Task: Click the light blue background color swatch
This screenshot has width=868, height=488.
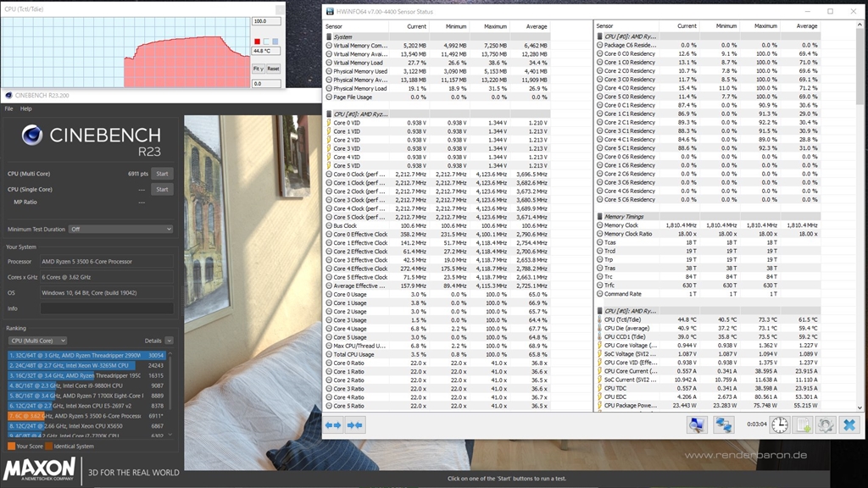Action: (x=266, y=42)
